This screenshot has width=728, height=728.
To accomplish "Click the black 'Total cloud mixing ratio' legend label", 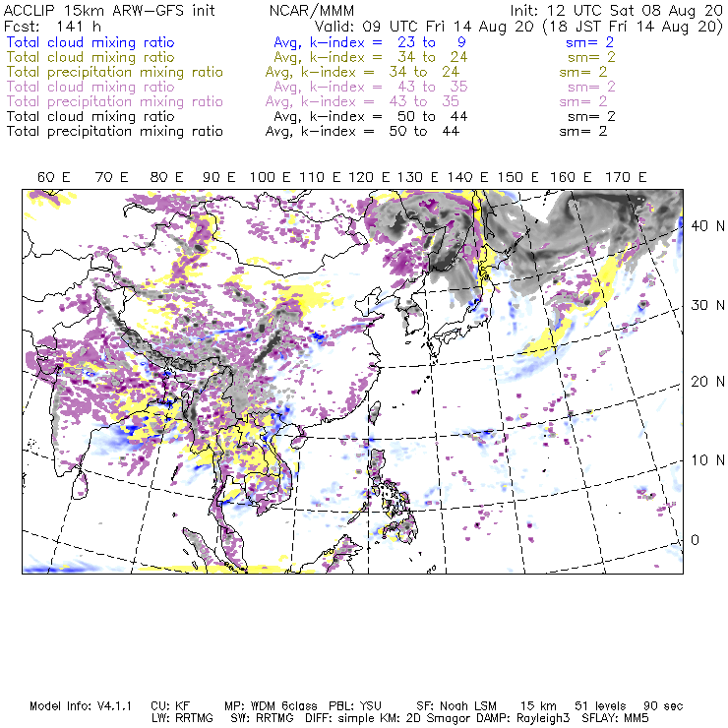I will click(x=91, y=116).
